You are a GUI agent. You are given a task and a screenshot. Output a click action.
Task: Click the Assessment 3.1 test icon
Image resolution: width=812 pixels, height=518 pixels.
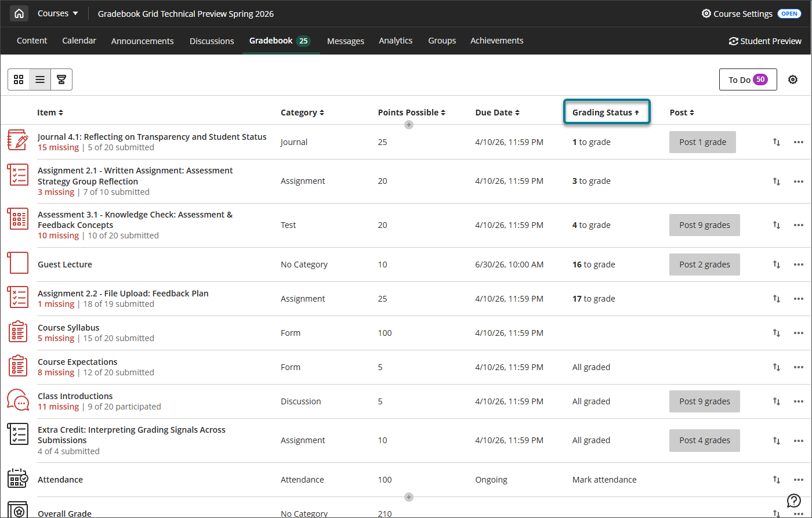click(x=18, y=219)
